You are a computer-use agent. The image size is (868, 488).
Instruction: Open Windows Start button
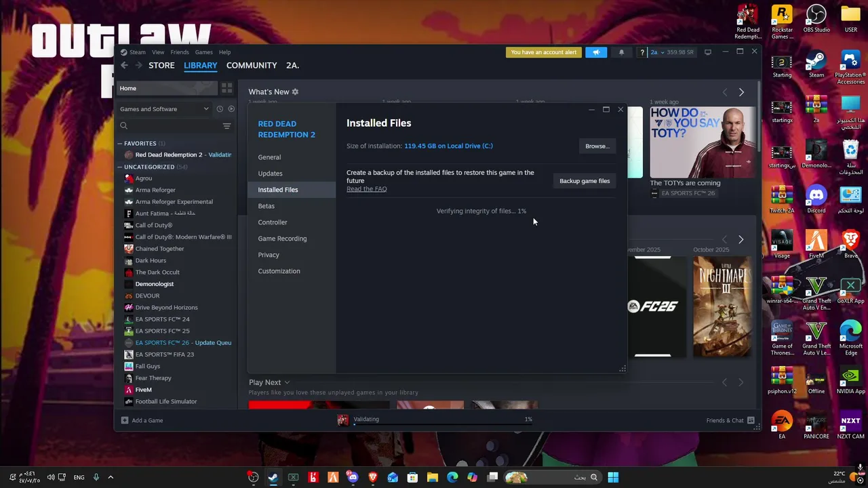coord(613,477)
